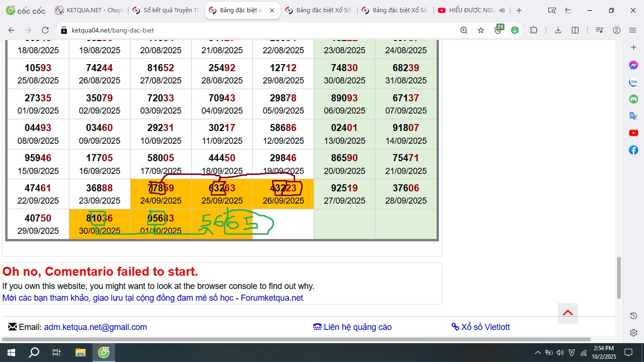
Task: Click the red scroll-to-top arrow
Action: [568, 313]
